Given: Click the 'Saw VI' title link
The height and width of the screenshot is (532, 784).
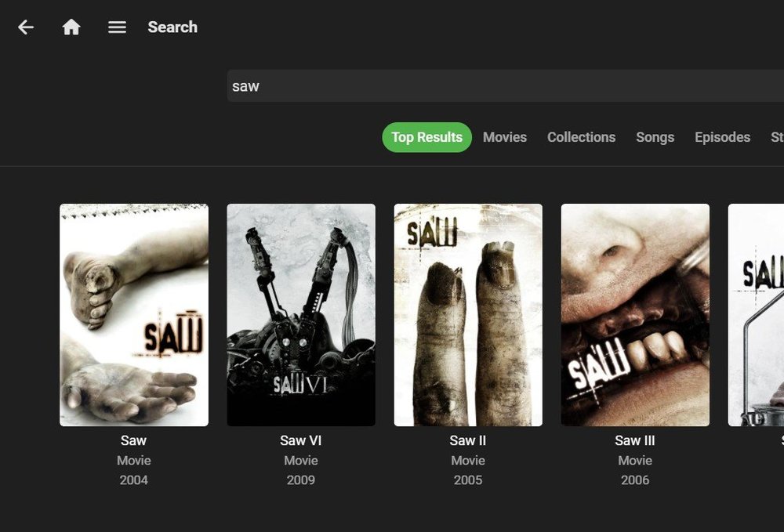Looking at the screenshot, I should (301, 440).
